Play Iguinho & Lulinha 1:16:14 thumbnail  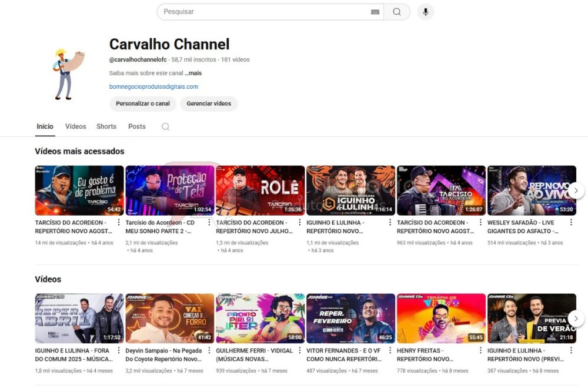click(x=350, y=190)
